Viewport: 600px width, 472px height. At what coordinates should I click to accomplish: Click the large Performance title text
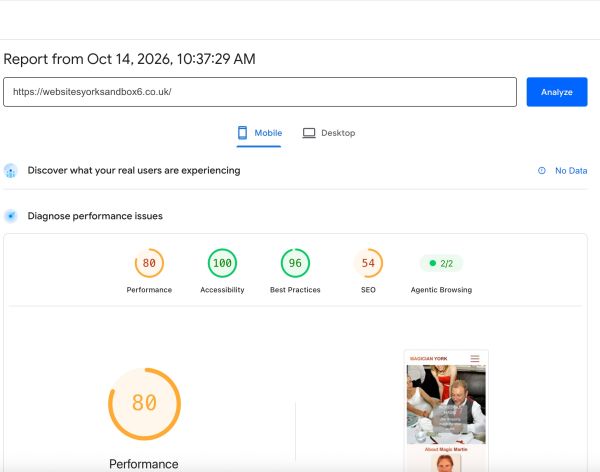(143, 464)
